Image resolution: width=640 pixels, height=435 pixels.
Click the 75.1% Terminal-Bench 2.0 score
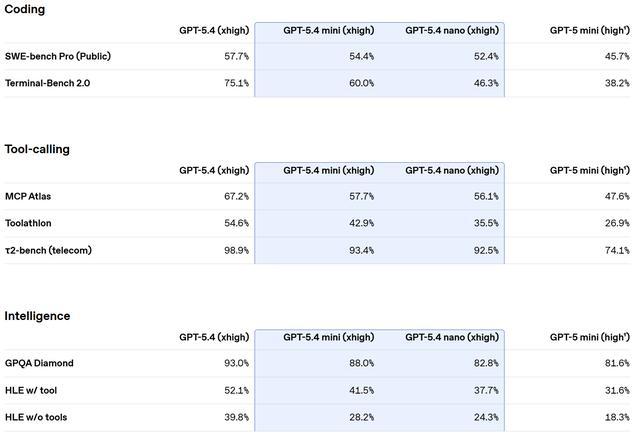point(235,84)
